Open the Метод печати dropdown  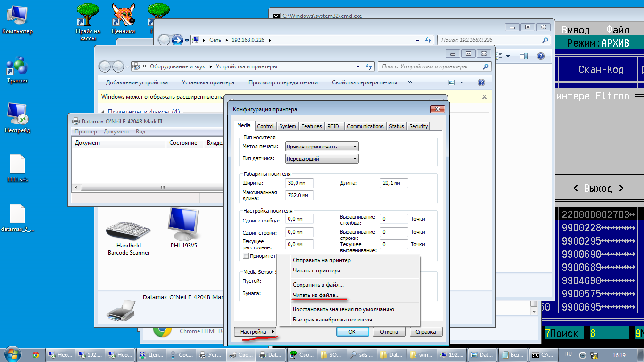tap(322, 147)
